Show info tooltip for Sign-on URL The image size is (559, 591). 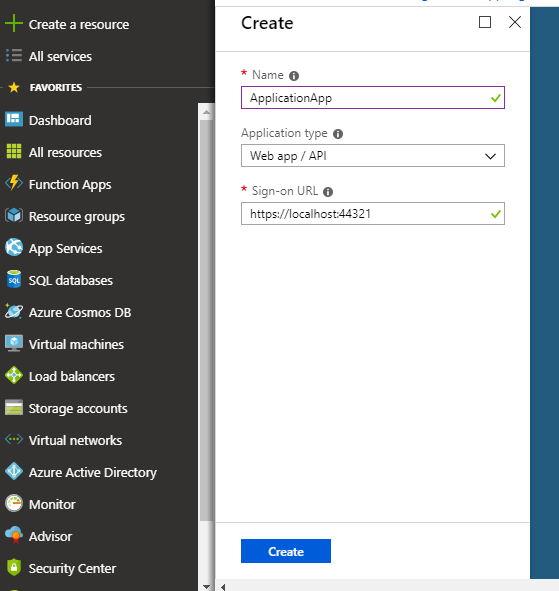(x=328, y=192)
